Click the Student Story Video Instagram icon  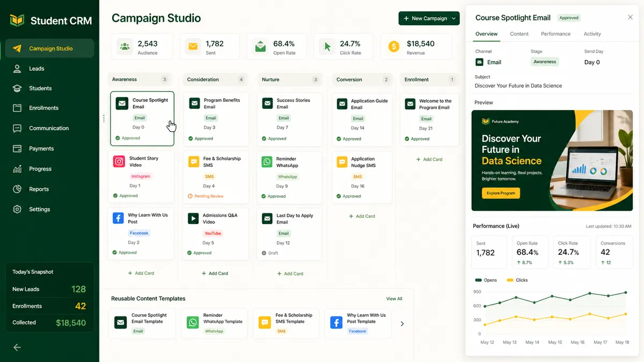click(119, 161)
